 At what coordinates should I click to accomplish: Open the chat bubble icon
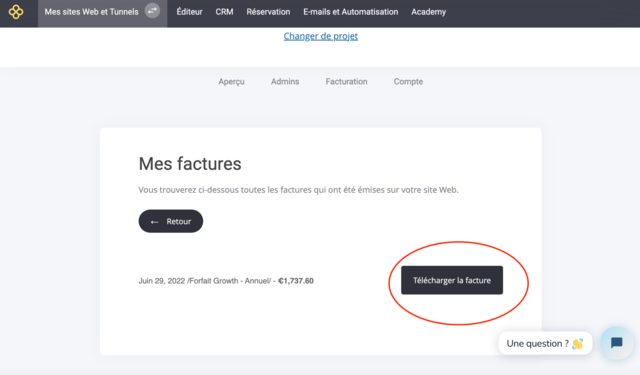pyautogui.click(x=616, y=343)
